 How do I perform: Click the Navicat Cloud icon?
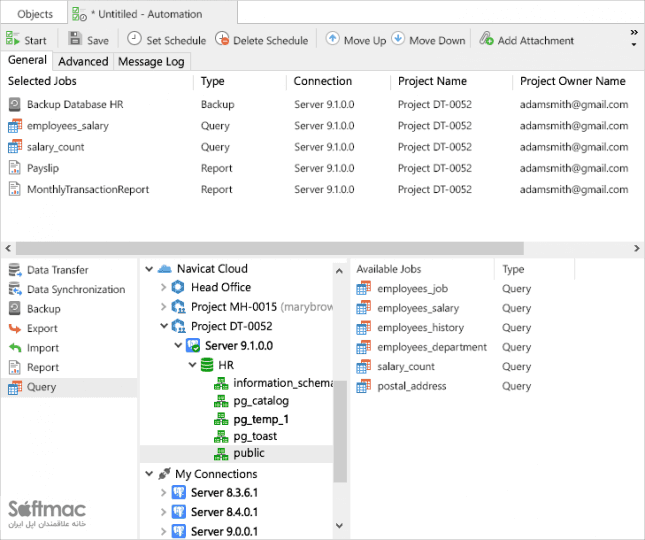165,269
